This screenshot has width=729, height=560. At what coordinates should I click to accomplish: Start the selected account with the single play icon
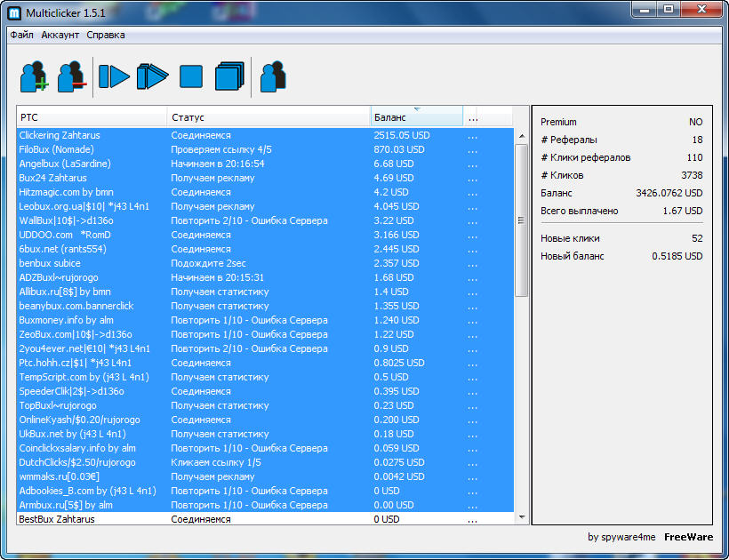(x=114, y=76)
